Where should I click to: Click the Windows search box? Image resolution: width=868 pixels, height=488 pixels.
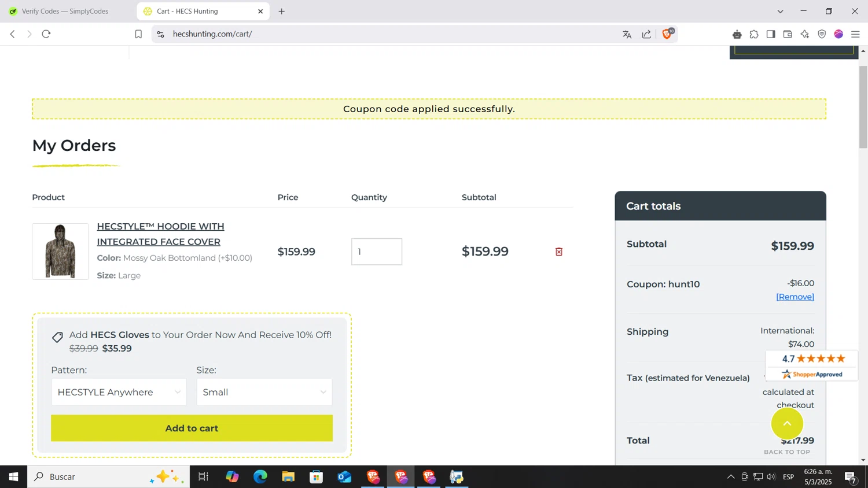click(108, 477)
